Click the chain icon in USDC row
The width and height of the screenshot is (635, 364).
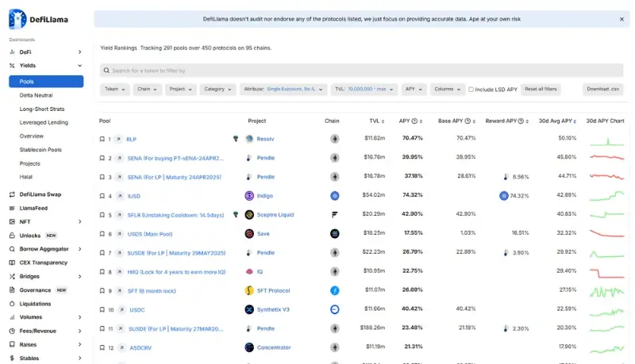click(x=334, y=309)
